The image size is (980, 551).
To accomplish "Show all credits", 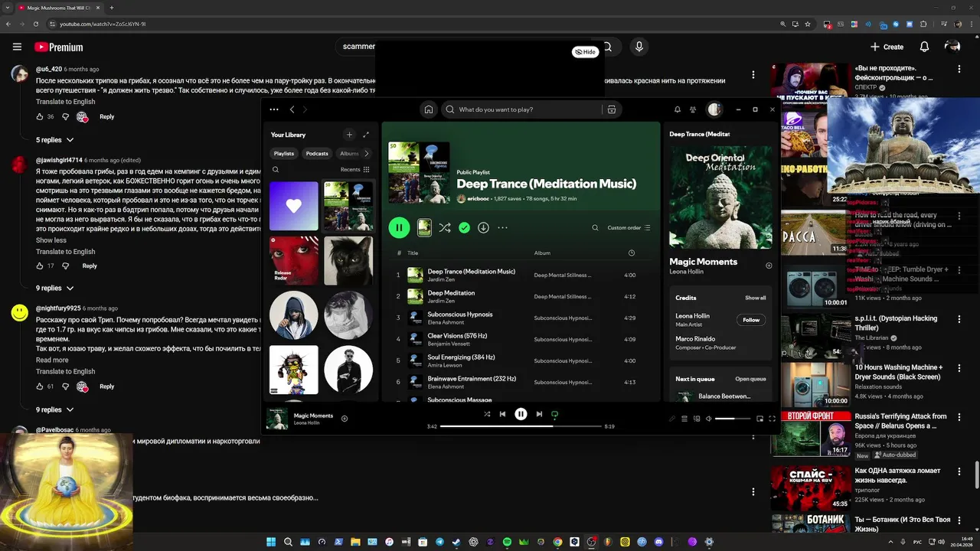I will (756, 298).
